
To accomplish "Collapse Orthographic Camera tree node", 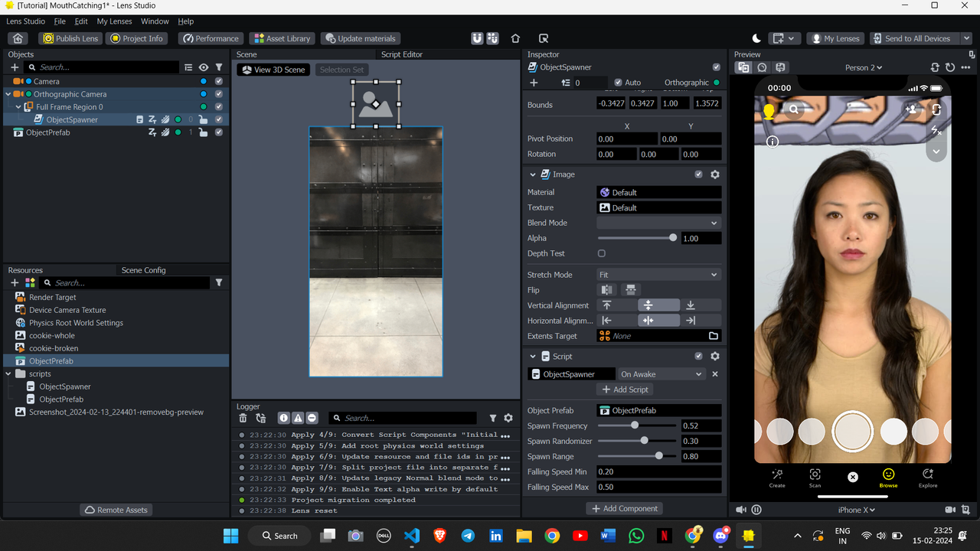I will 8,94.
